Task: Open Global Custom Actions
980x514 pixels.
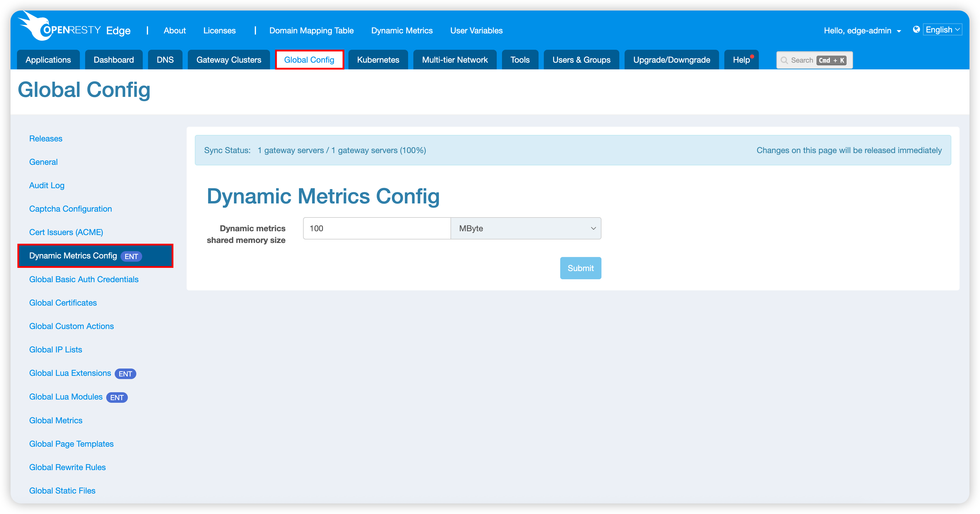Action: point(71,326)
